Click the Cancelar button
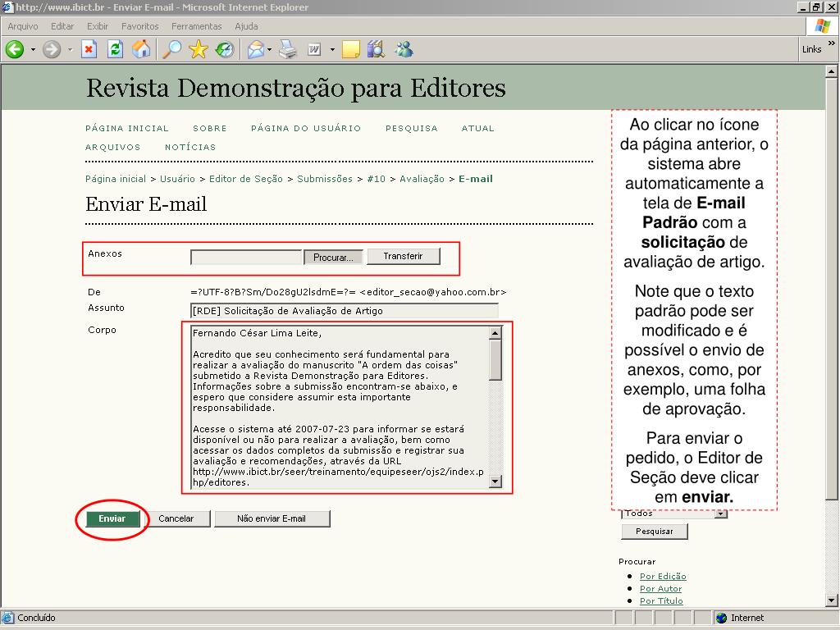The height and width of the screenshot is (630, 840). pos(176,518)
